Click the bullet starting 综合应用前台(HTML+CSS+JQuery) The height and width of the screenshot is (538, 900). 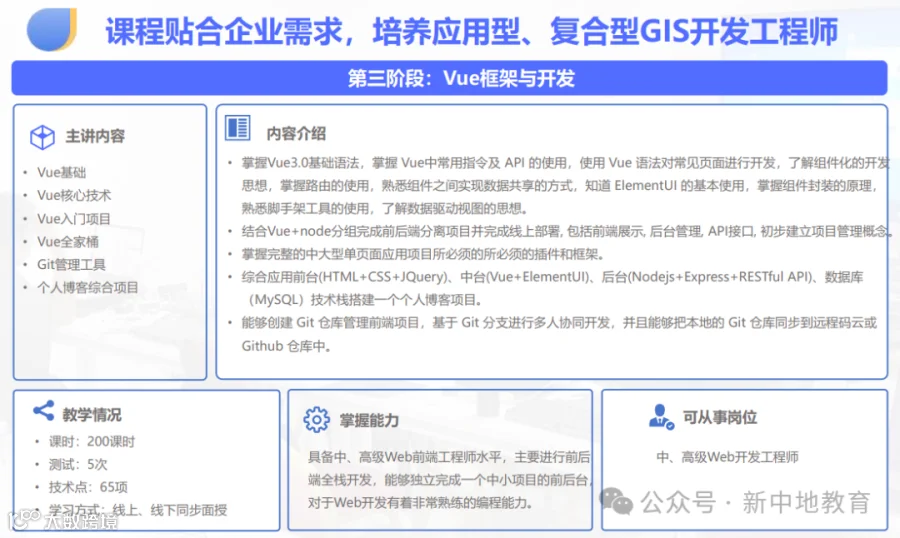point(552,288)
